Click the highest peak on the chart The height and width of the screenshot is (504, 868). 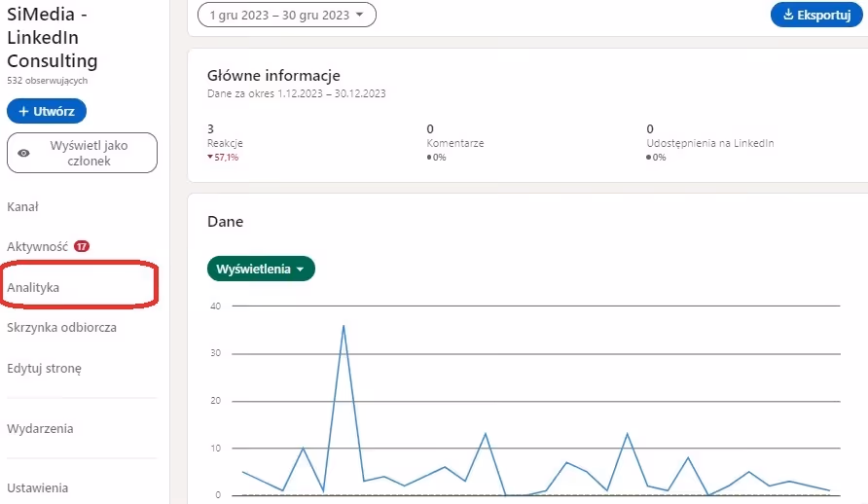[x=344, y=326]
